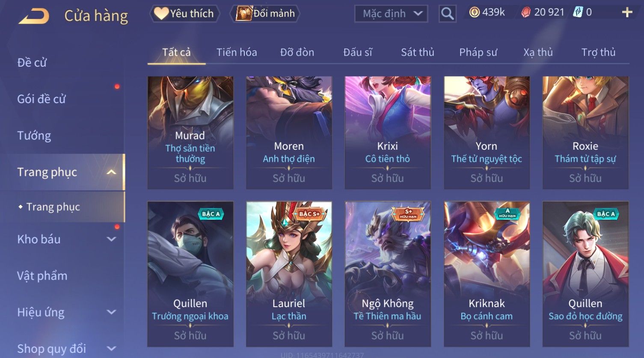This screenshot has height=358, width=644.
Task: Open the Mặc định sort dropdown
Action: (x=391, y=14)
